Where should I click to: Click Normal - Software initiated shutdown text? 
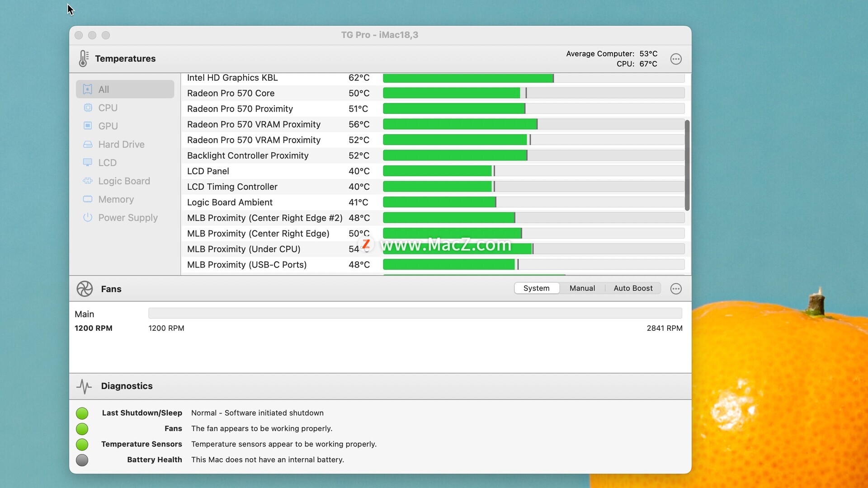pyautogui.click(x=257, y=413)
